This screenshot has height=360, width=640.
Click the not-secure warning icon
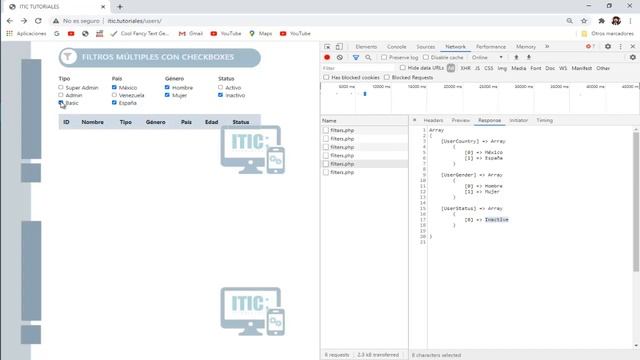point(56,21)
